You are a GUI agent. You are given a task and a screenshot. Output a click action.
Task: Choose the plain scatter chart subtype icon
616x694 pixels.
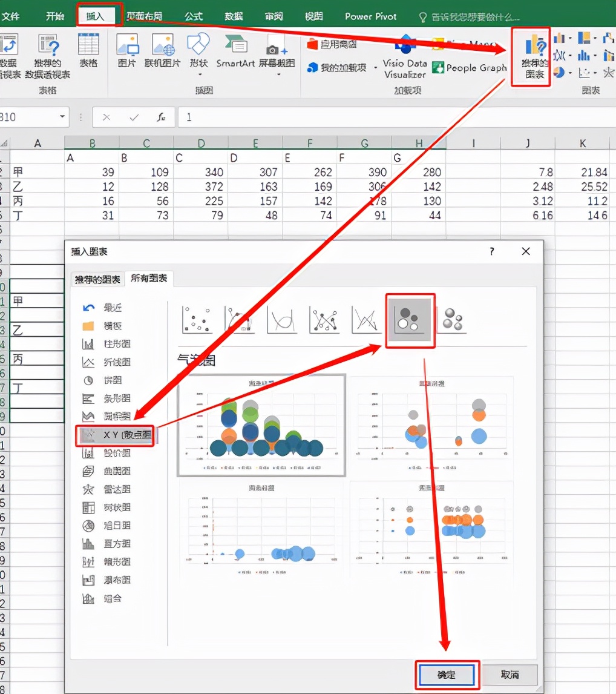click(197, 320)
